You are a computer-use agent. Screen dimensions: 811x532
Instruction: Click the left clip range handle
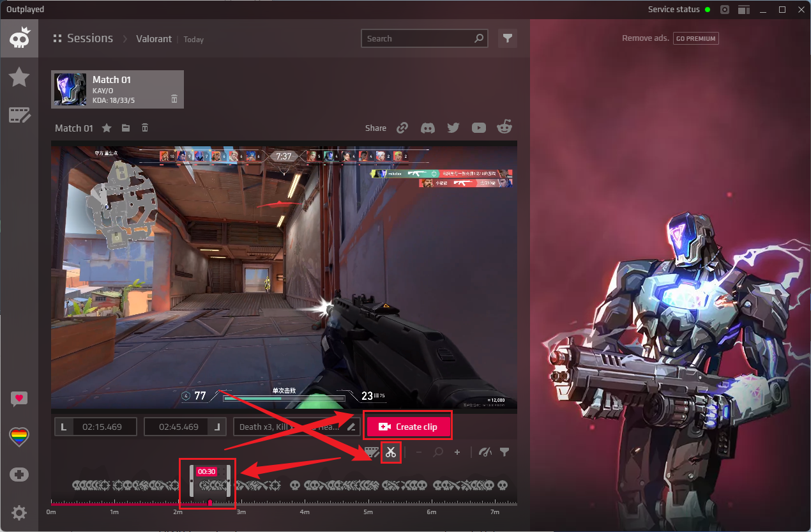click(x=191, y=481)
